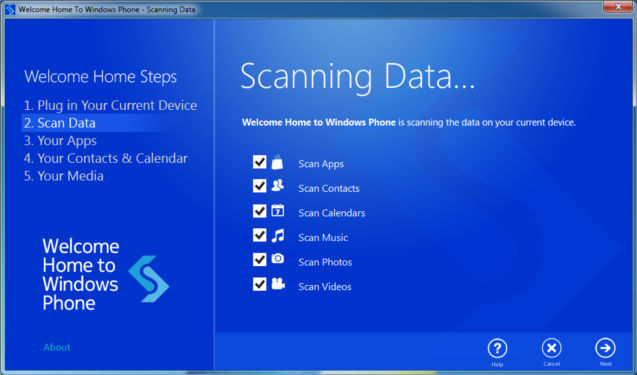The height and width of the screenshot is (375, 637).
Task: Click the music note icon for Scan Music
Action: click(278, 235)
